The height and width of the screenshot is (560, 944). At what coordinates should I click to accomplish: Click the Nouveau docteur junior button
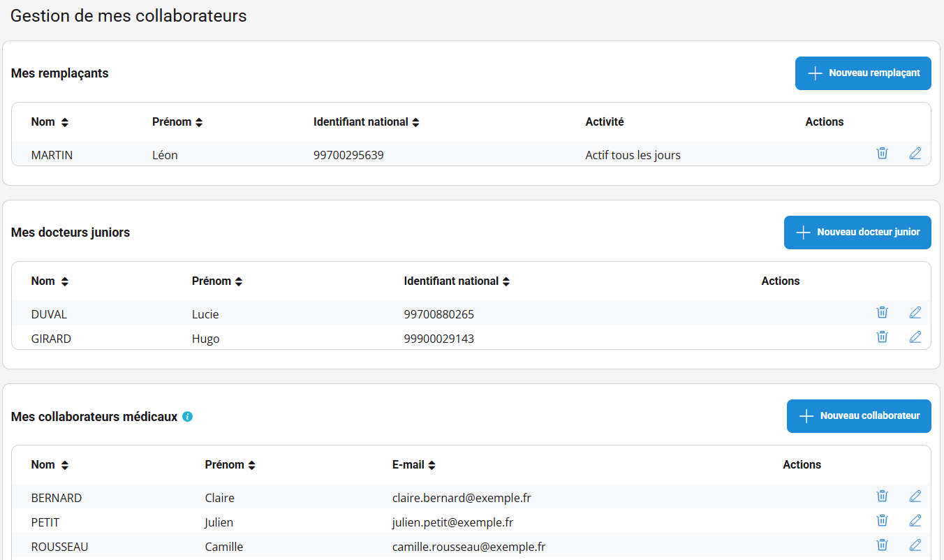coord(857,233)
